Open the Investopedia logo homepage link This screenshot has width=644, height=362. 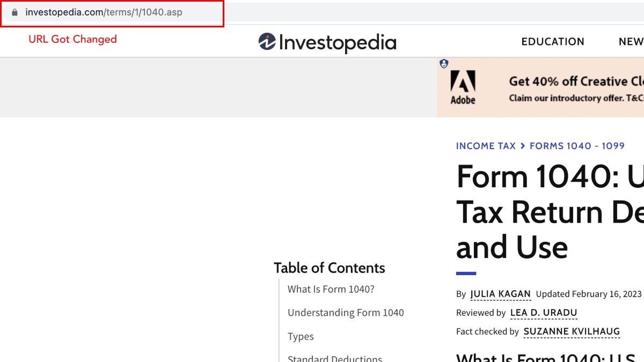[x=327, y=42]
